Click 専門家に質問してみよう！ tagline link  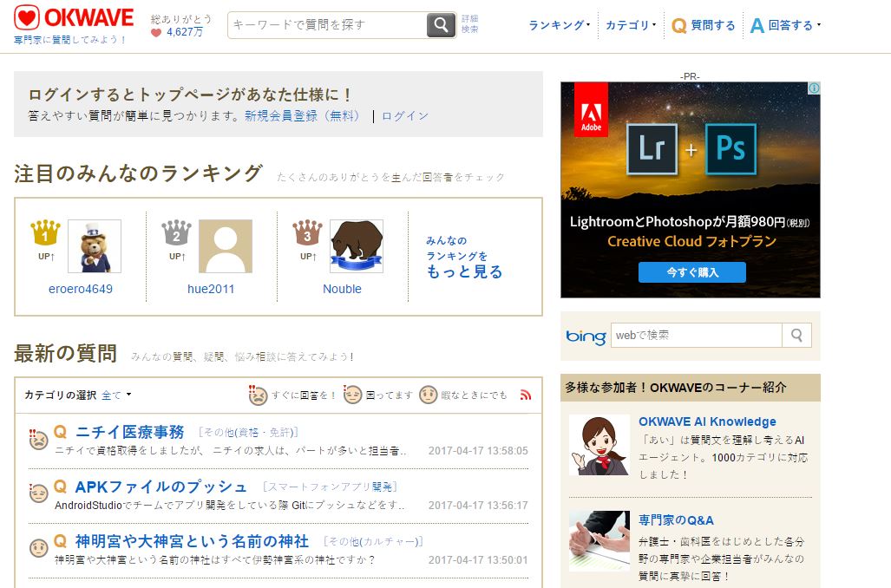click(x=70, y=40)
